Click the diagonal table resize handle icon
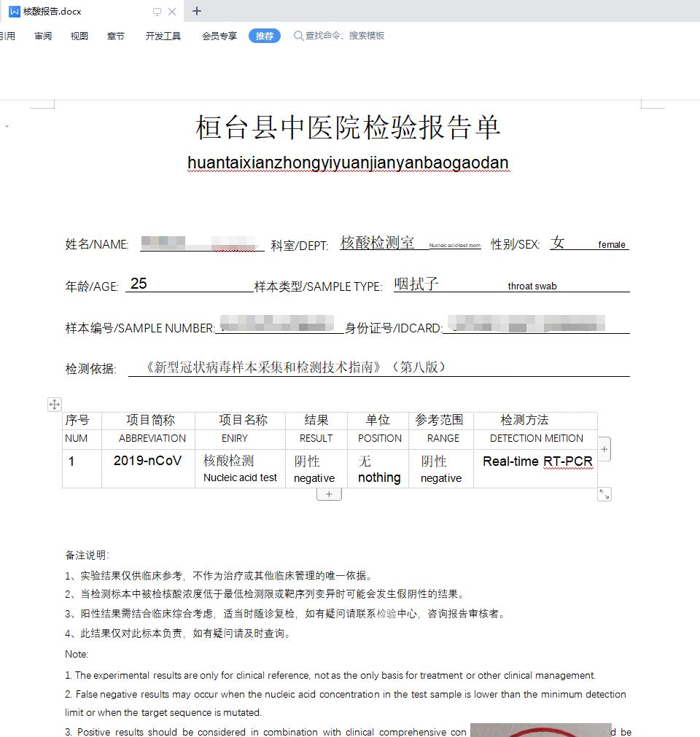700x737 pixels. click(x=604, y=494)
